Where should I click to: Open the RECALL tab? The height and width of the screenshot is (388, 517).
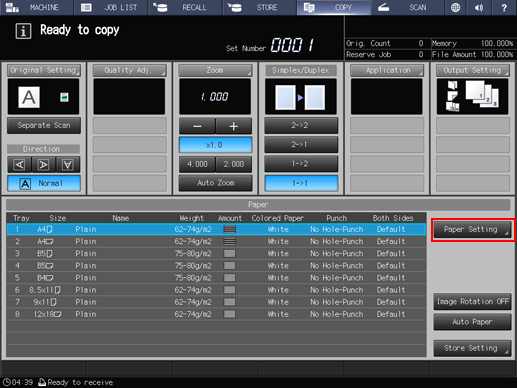(x=185, y=7)
